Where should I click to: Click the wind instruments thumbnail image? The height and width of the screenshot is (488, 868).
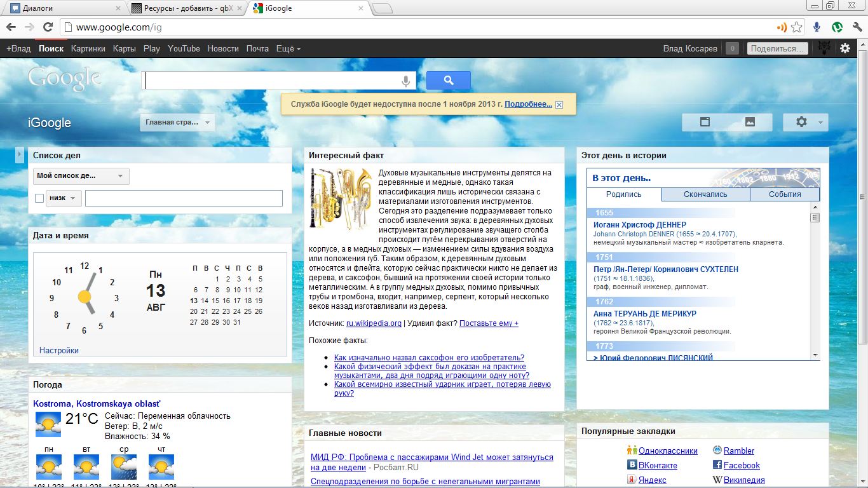click(341, 198)
